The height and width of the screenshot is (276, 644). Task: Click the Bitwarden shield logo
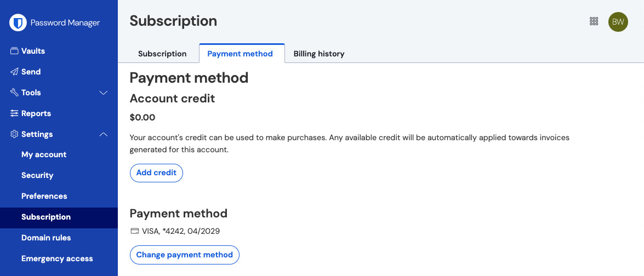tap(19, 22)
